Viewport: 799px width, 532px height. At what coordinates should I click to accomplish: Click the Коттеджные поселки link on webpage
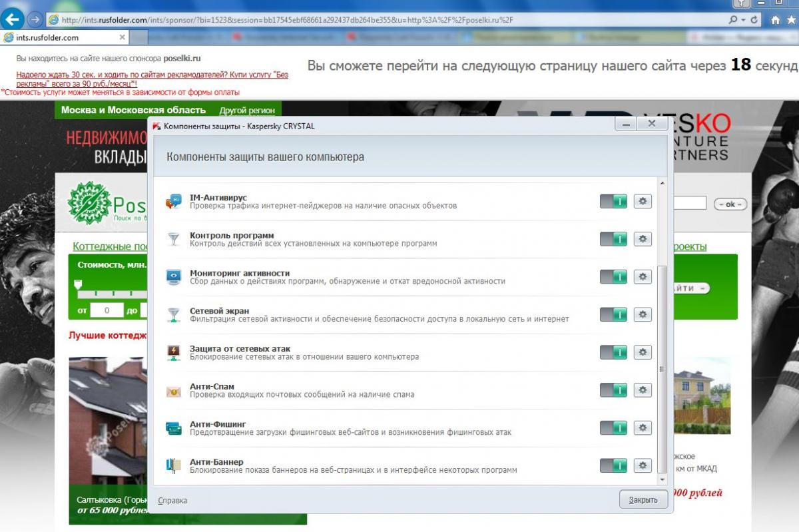coord(109,246)
